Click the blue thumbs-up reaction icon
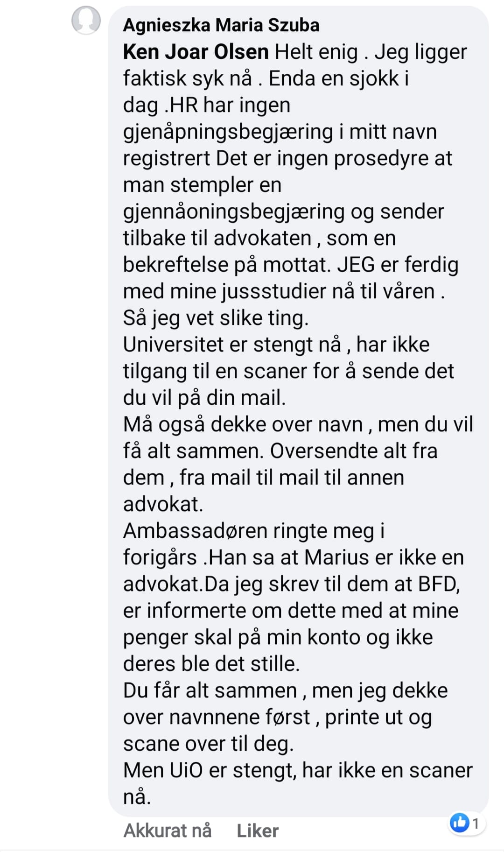Viewport: 504px width, 852px height. coord(460,823)
